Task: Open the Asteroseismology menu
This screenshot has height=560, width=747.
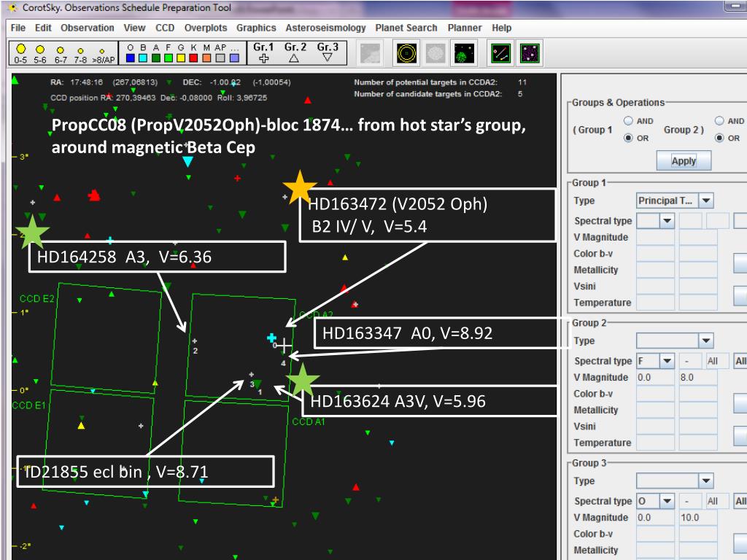Action: click(x=326, y=28)
